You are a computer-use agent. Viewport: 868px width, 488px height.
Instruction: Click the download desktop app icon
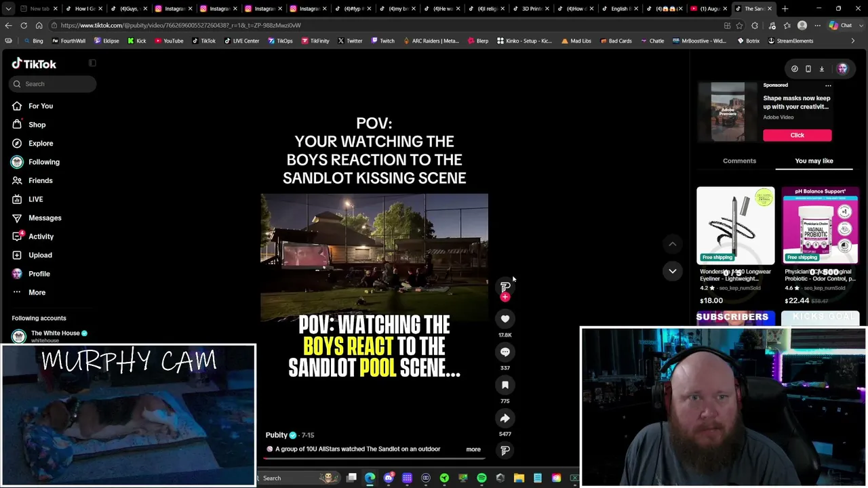[x=822, y=68]
